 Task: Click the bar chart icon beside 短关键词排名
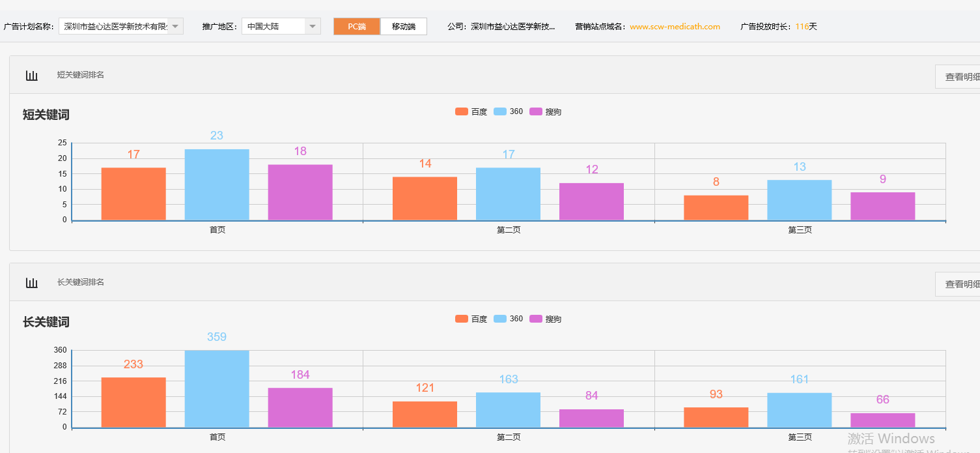point(31,76)
